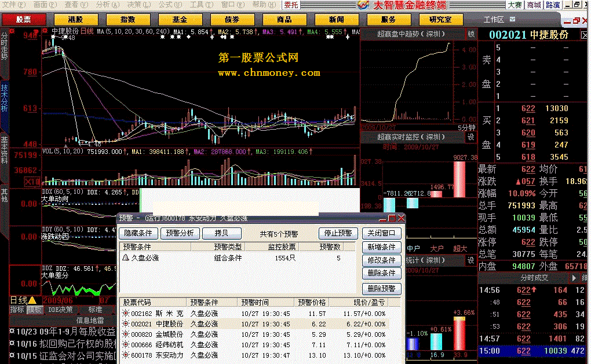
Task: Open the 公式 menu
Action: (170, 5)
